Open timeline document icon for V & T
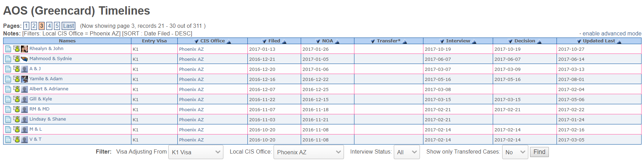 pos(8,140)
